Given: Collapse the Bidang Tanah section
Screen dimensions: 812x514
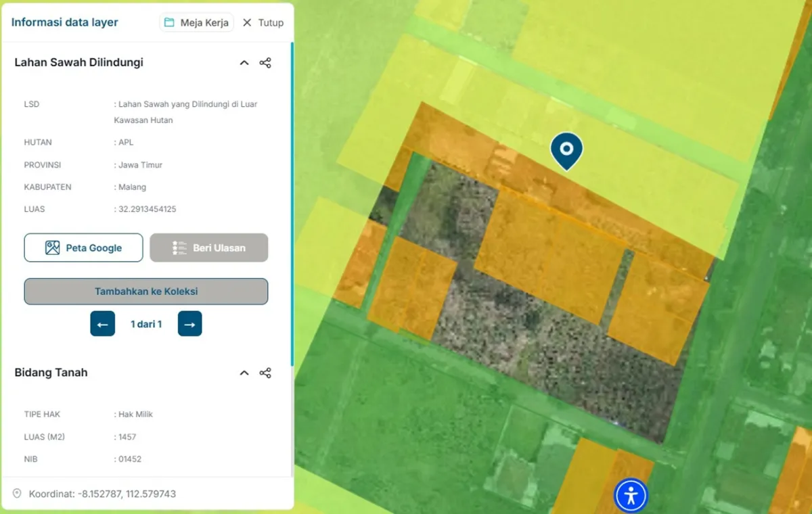Looking at the screenshot, I should click(244, 373).
